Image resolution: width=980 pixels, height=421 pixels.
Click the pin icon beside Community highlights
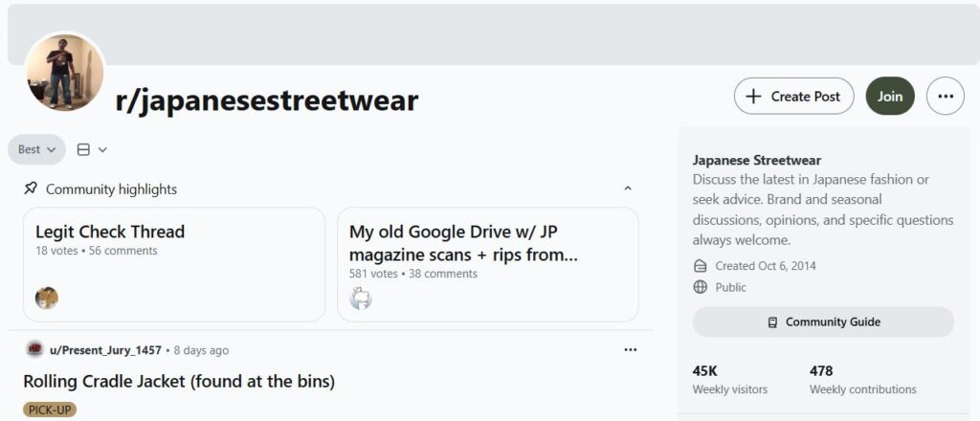click(31, 188)
